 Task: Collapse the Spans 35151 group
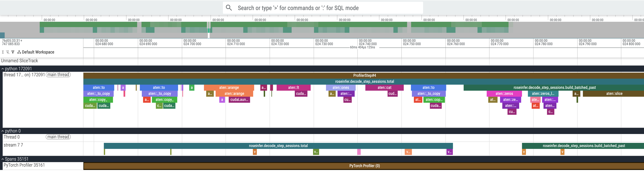pos(3,159)
